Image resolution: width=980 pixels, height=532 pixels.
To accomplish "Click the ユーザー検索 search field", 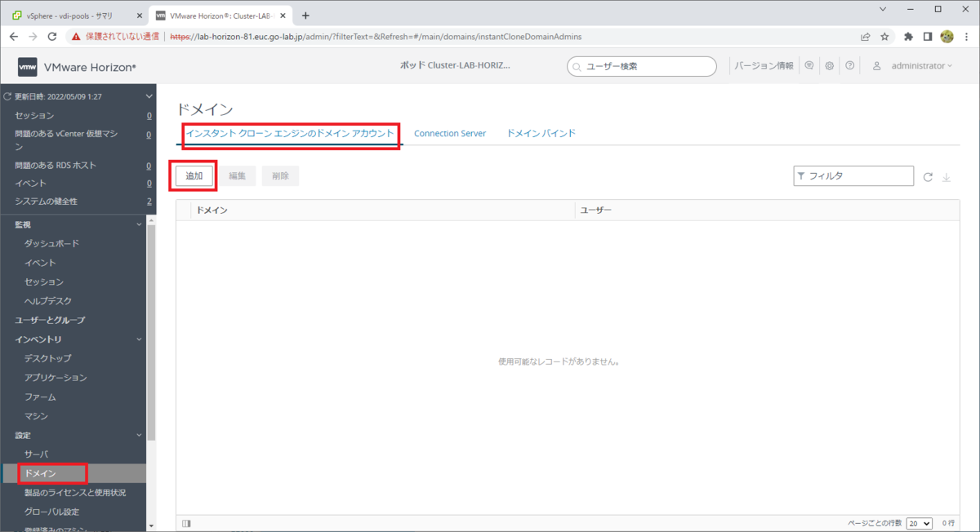I will (642, 66).
